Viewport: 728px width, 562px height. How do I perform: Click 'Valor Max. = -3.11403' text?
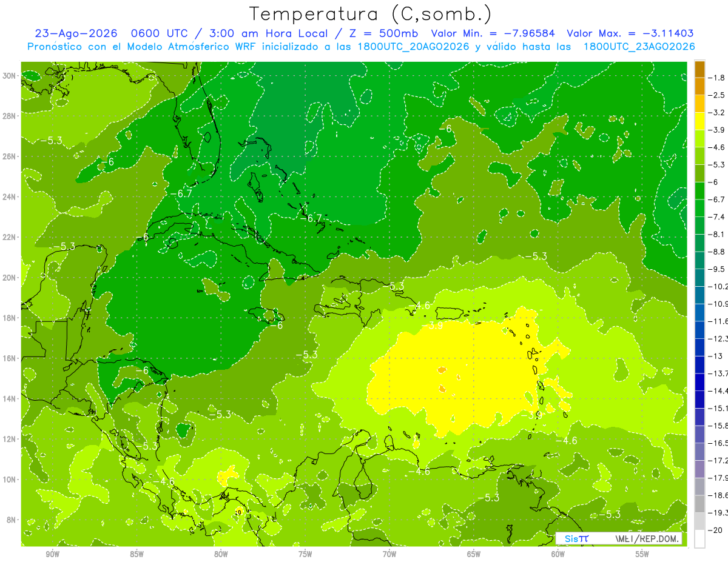630,33
